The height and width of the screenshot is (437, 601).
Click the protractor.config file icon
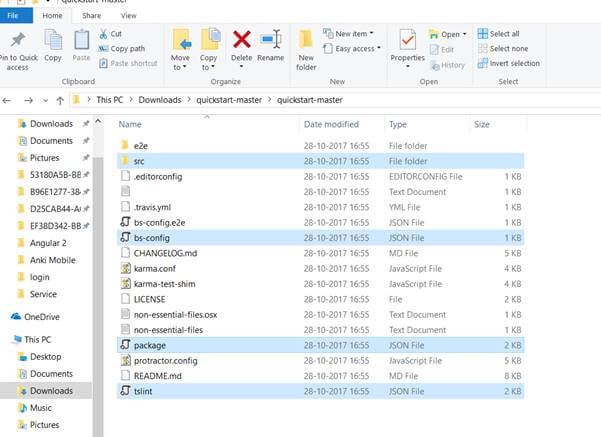click(x=125, y=360)
